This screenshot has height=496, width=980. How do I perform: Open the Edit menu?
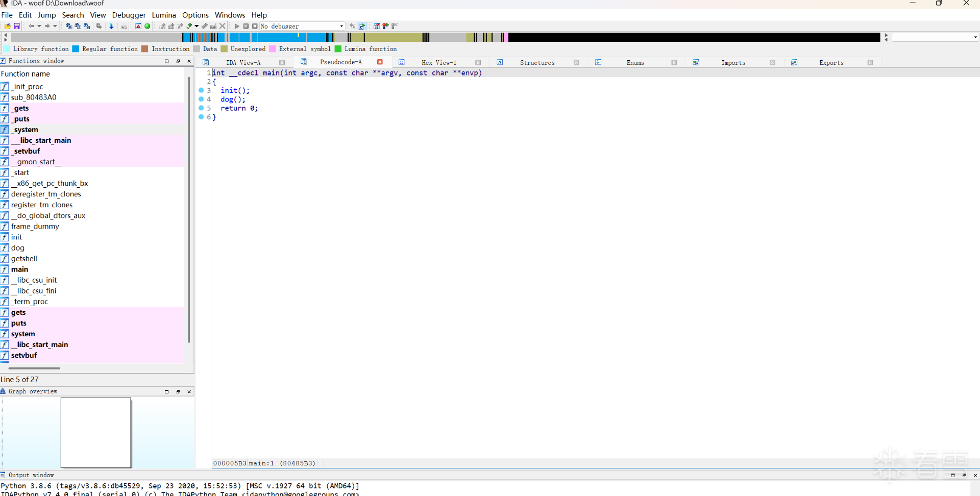pos(26,15)
